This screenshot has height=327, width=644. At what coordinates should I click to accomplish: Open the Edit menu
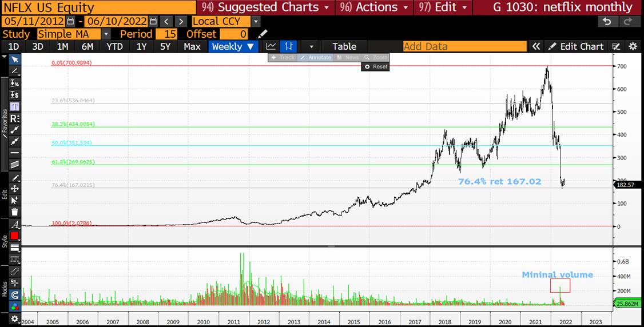pyautogui.click(x=443, y=7)
